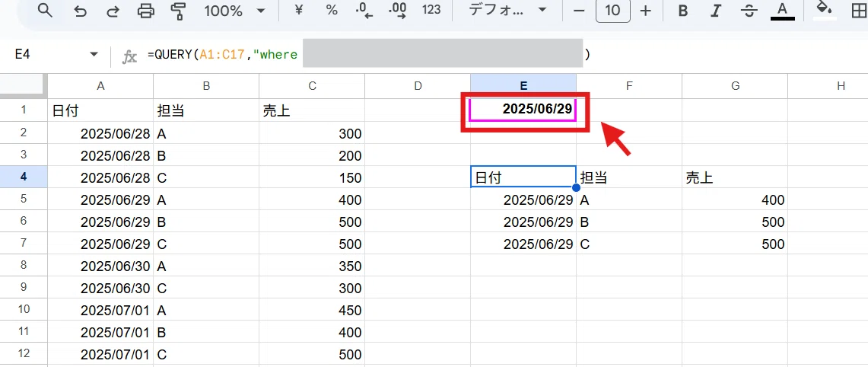Open the borders tool
868x367 pixels.
[858, 11]
